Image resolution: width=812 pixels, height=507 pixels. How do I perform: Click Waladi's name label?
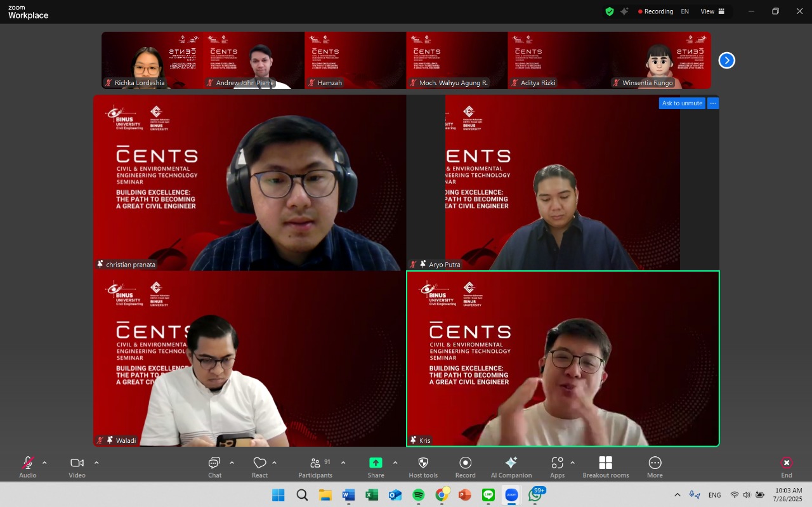pyautogui.click(x=126, y=440)
